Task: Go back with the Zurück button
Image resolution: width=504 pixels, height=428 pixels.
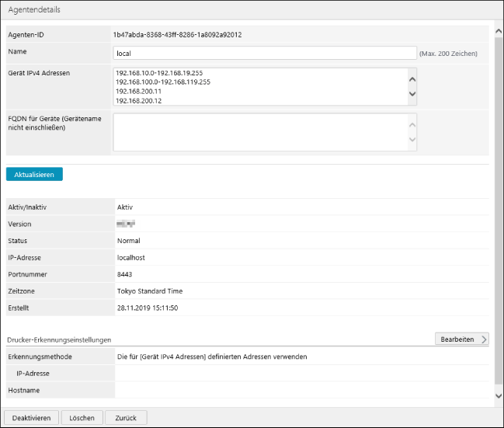Action: pyautogui.click(x=125, y=418)
